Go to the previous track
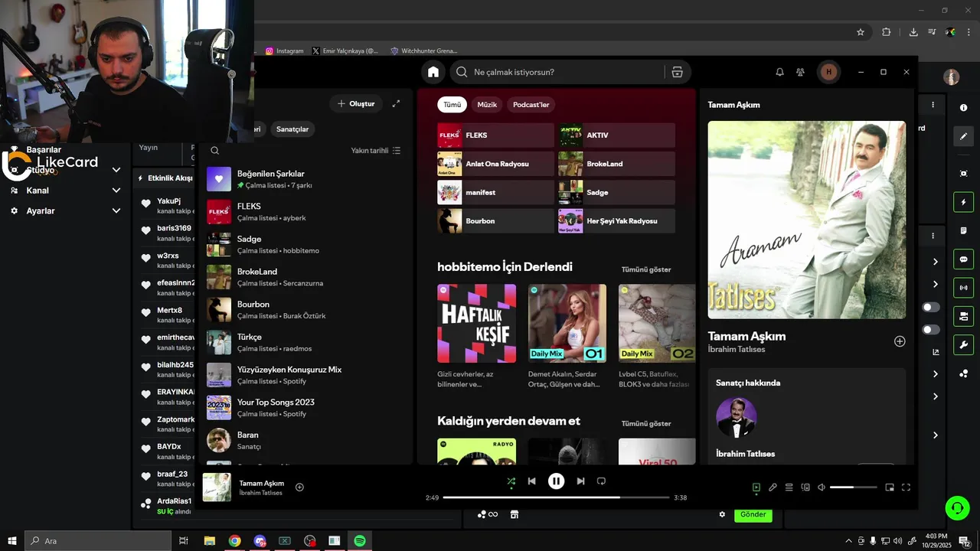The width and height of the screenshot is (980, 551). click(532, 481)
